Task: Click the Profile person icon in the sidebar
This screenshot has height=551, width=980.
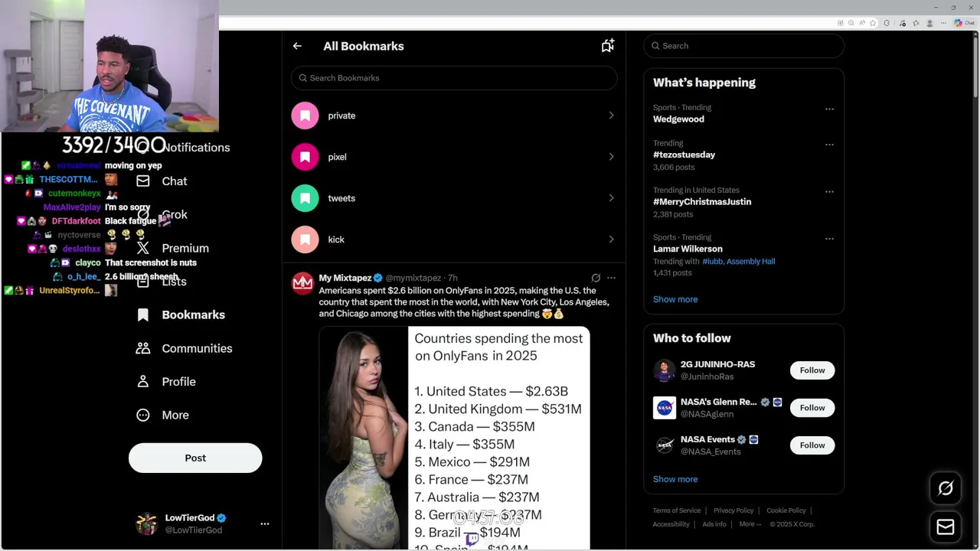Action: (143, 381)
